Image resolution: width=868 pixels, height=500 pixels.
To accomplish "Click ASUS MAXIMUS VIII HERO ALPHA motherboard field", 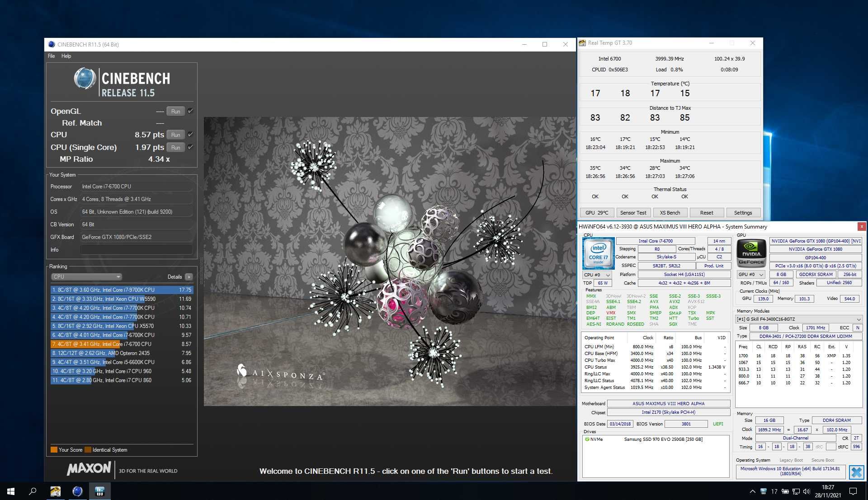I will click(668, 404).
